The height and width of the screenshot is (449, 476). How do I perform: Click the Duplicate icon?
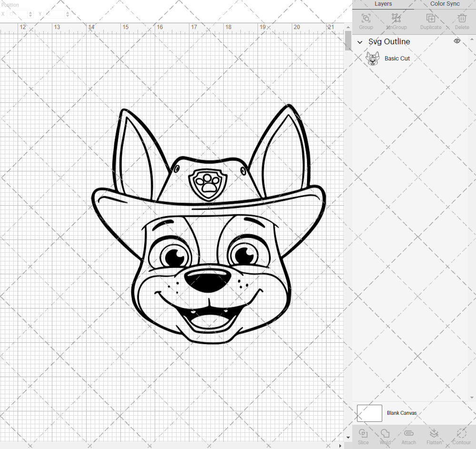click(x=431, y=19)
